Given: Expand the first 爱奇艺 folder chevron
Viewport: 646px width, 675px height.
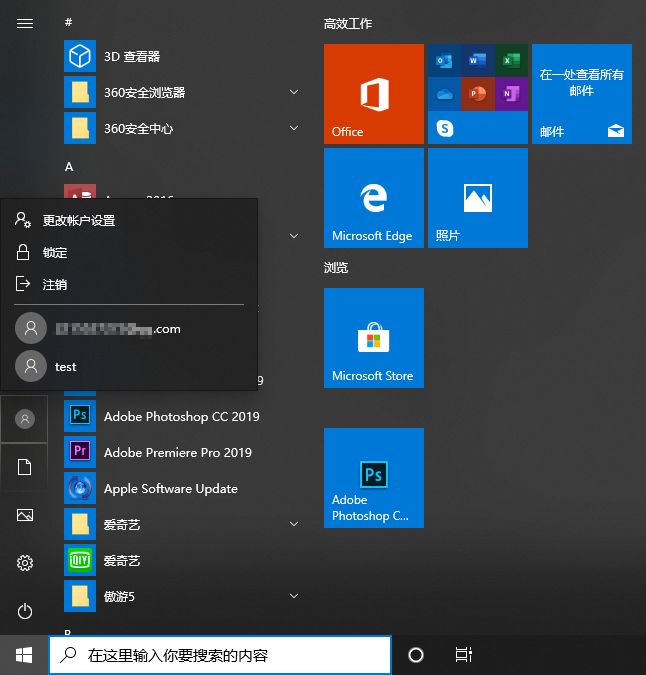Looking at the screenshot, I should coord(294,524).
